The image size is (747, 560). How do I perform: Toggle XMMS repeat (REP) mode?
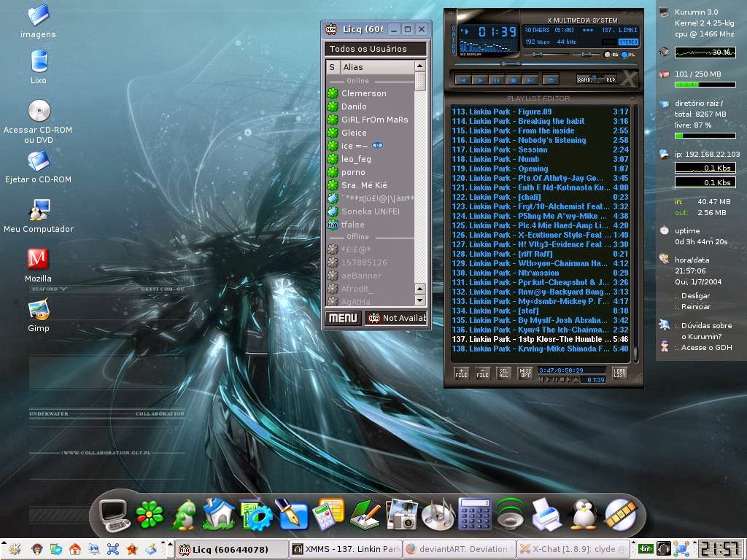(x=610, y=79)
